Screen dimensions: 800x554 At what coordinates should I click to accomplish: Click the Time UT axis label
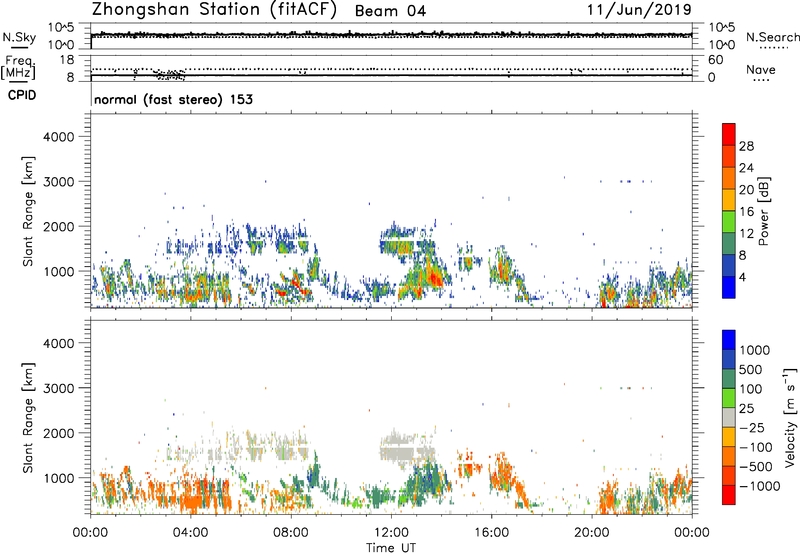pyautogui.click(x=391, y=548)
